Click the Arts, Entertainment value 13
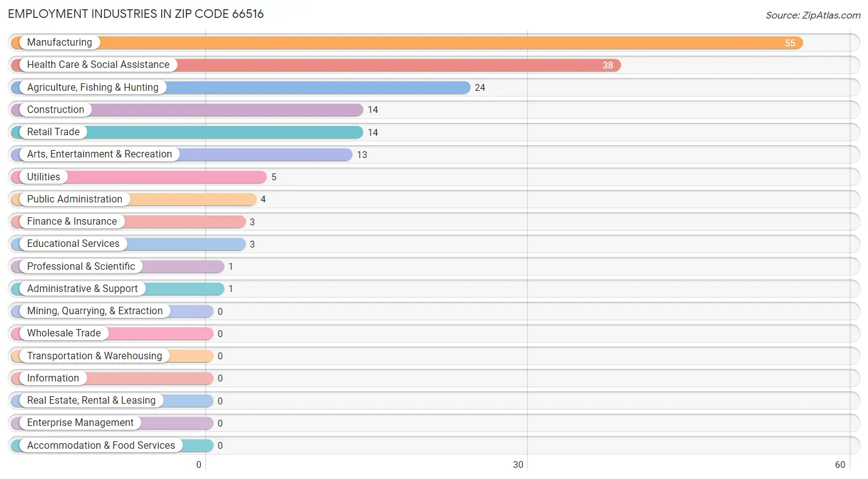 point(362,155)
